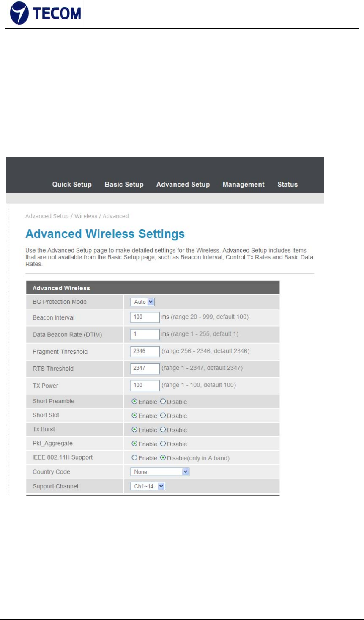The width and height of the screenshot is (364, 620).
Task: Expand the Support Channel dropdown
Action: click(148, 486)
